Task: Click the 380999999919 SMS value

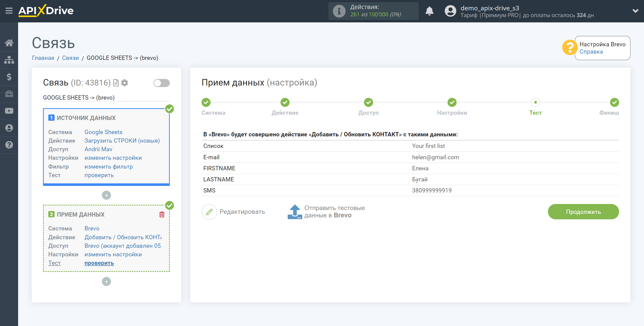Action: tap(432, 191)
